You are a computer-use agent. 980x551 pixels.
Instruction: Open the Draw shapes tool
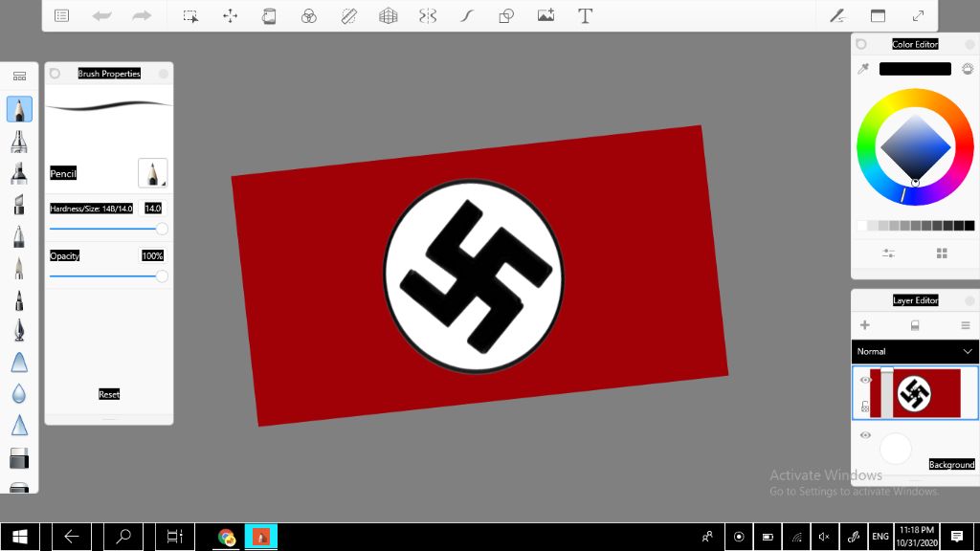pyautogui.click(x=506, y=15)
